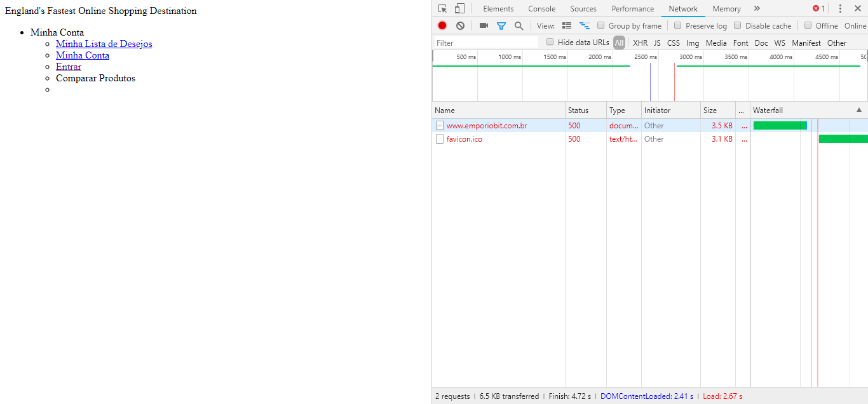868x404 pixels.
Task: Check the Disable cache option
Action: click(737, 25)
